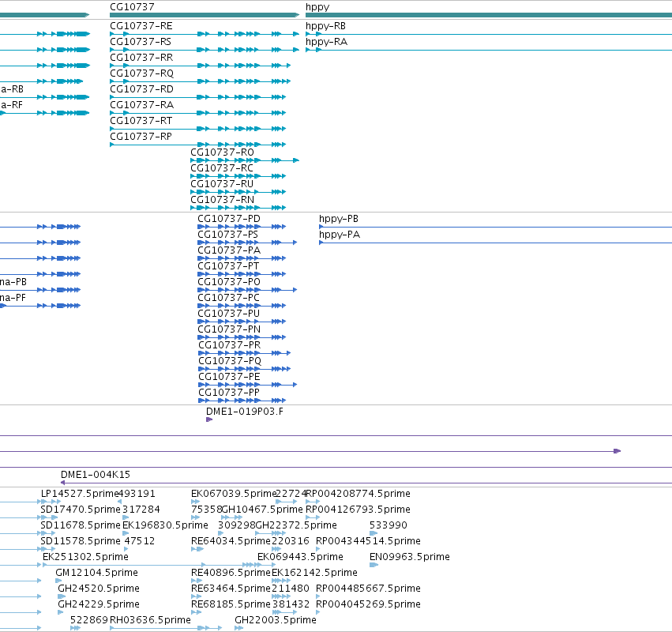The height and width of the screenshot is (632, 672).
Task: Click the purple DME1-019P03.F arrow glyph
Action: 209,419
